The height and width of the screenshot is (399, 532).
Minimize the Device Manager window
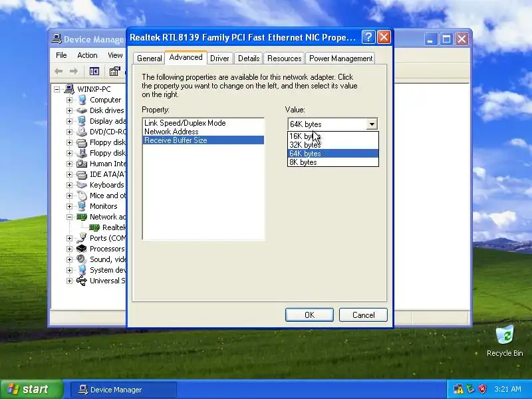430,39
